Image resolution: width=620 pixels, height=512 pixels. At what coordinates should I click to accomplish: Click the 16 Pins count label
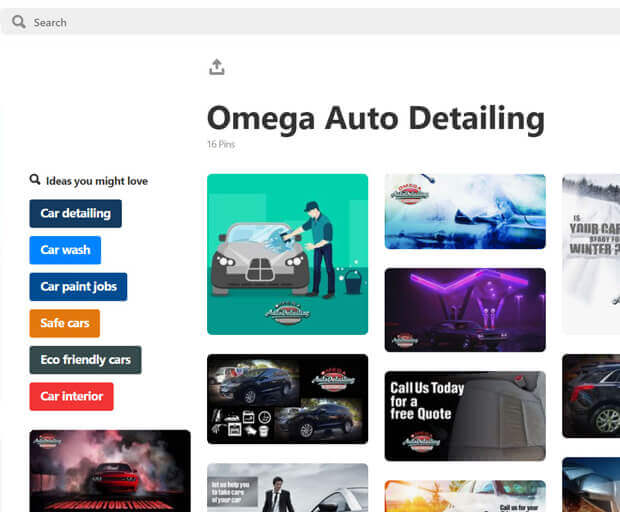pyautogui.click(x=220, y=145)
